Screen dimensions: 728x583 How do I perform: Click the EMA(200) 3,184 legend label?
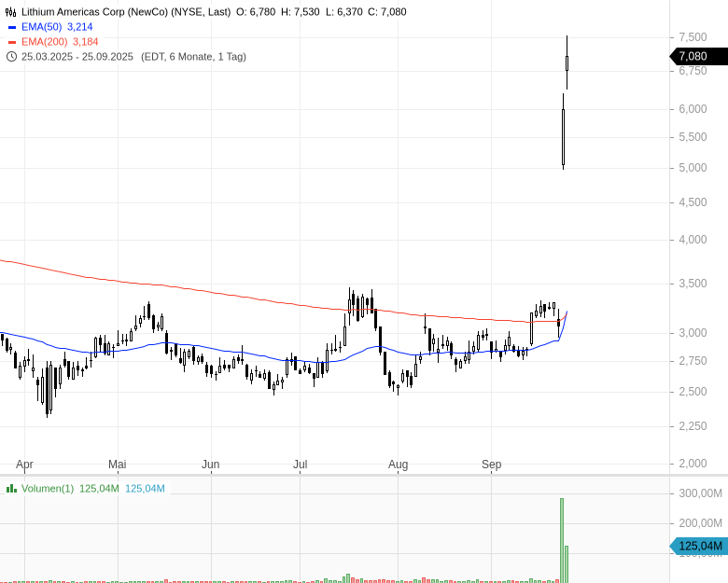(60, 42)
